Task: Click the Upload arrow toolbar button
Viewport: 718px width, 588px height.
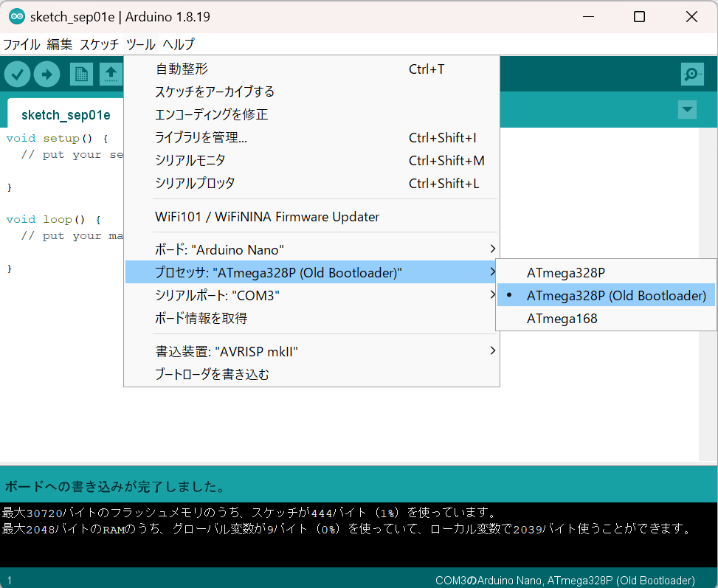Action: tap(46, 75)
